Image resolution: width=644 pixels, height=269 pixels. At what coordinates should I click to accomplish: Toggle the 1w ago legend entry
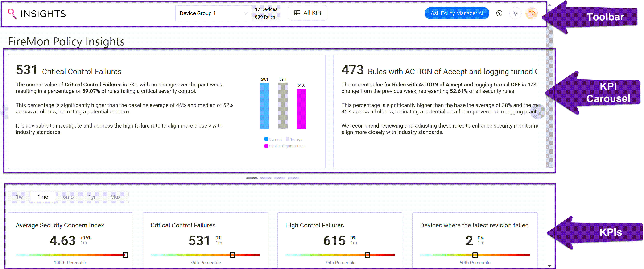294,139
